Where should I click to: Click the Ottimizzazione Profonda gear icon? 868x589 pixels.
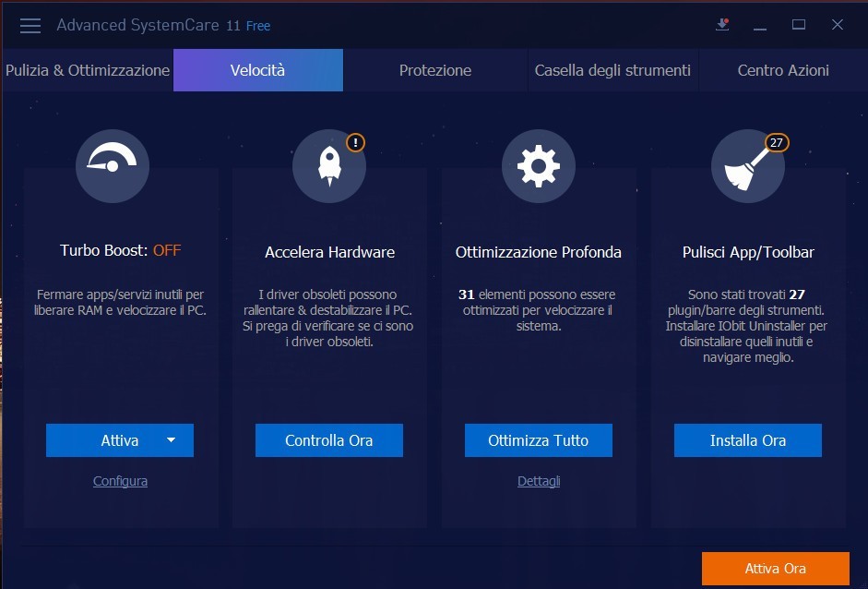[538, 166]
